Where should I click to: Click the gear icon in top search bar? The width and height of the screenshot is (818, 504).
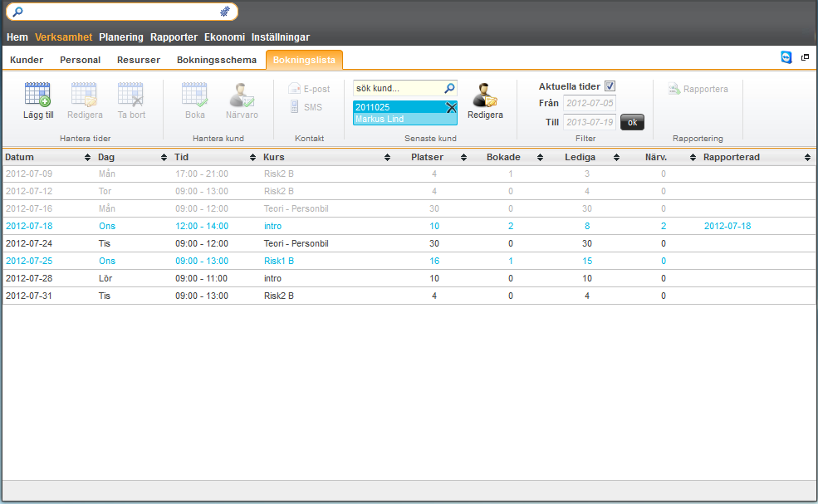225,12
